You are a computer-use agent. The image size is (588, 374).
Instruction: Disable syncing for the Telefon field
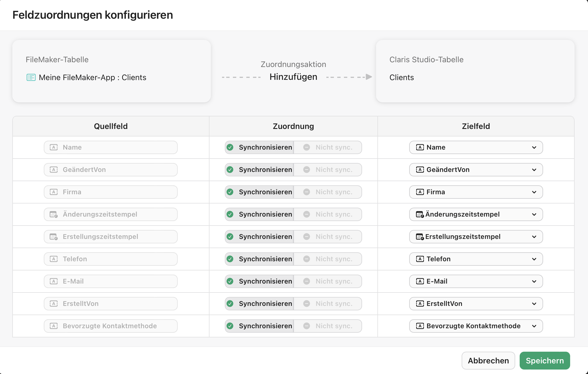pyautogui.click(x=328, y=259)
